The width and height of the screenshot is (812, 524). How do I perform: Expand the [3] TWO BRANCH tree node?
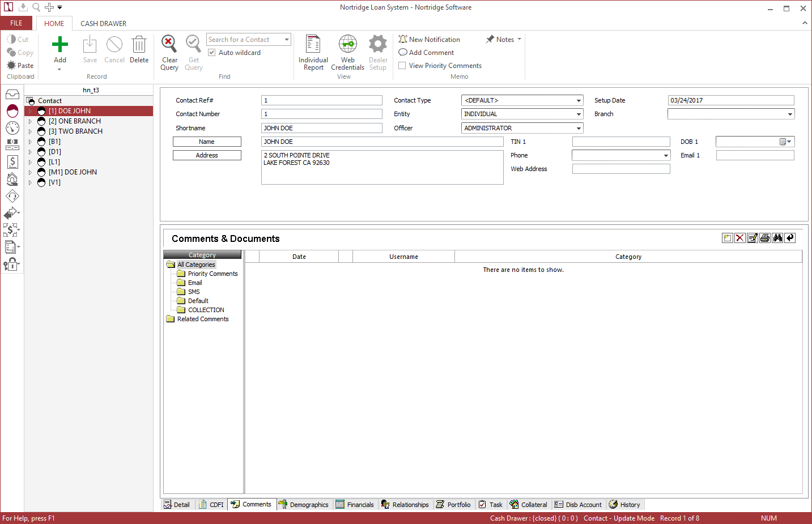30,131
